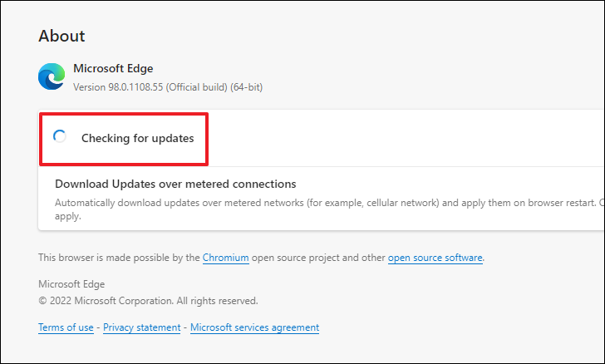The height and width of the screenshot is (364, 605).
Task: Click the (64-bit) label in version line
Action: pos(247,87)
